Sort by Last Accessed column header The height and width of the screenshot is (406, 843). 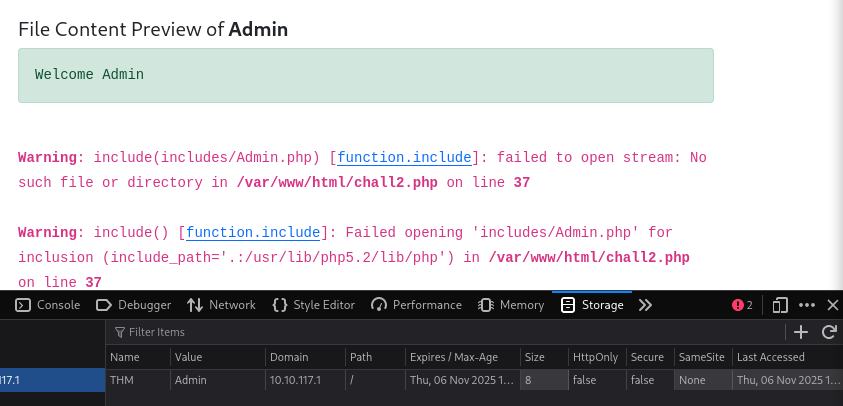[788, 357]
